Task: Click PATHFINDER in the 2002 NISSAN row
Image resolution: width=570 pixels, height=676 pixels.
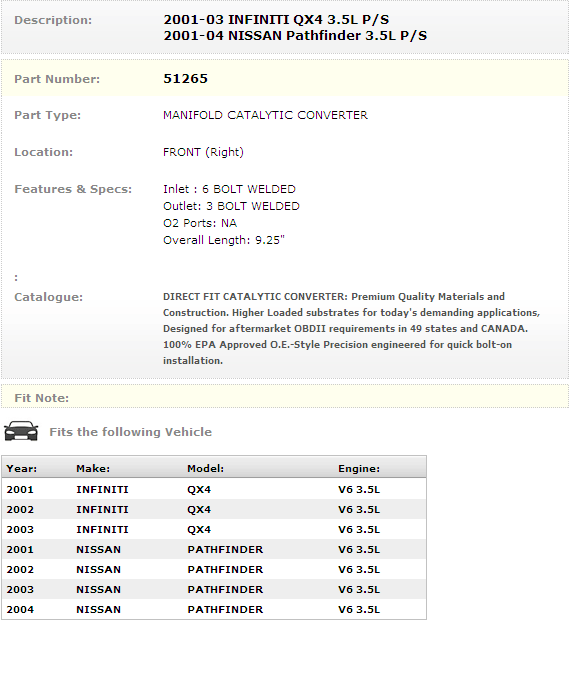Action: (x=225, y=570)
